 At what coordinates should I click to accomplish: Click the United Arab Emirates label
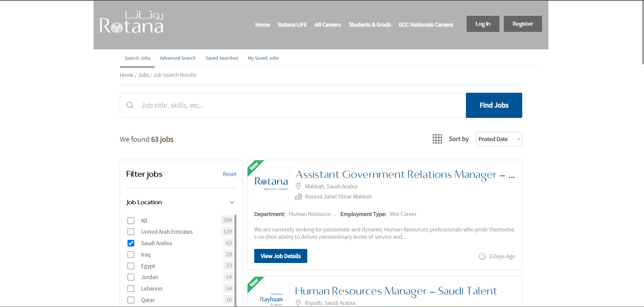point(167,232)
